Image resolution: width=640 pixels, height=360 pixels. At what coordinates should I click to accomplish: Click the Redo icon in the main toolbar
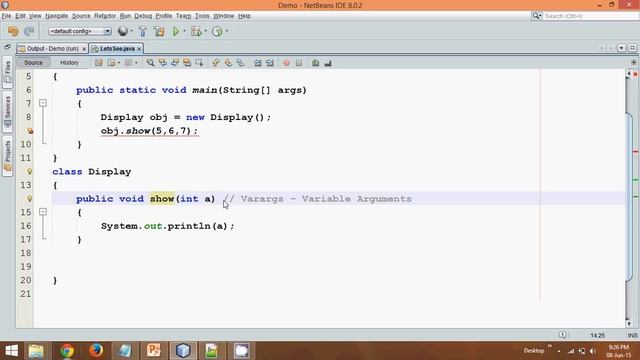tap(29, 31)
